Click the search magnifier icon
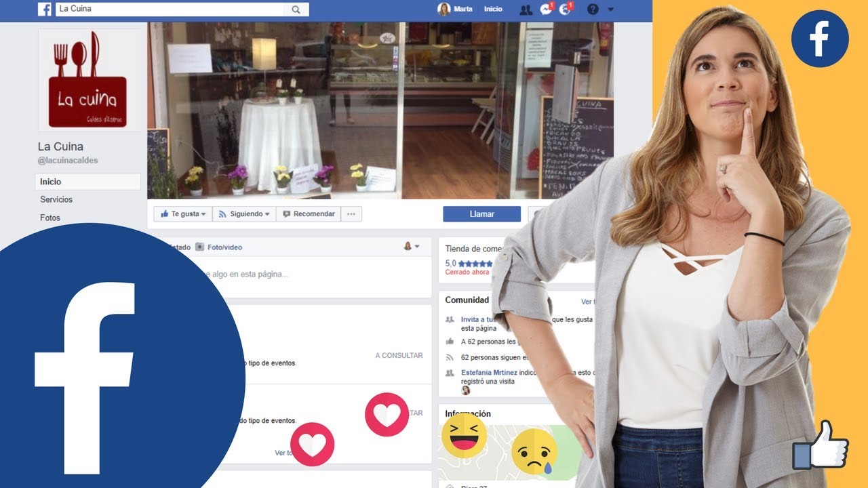 [x=296, y=9]
